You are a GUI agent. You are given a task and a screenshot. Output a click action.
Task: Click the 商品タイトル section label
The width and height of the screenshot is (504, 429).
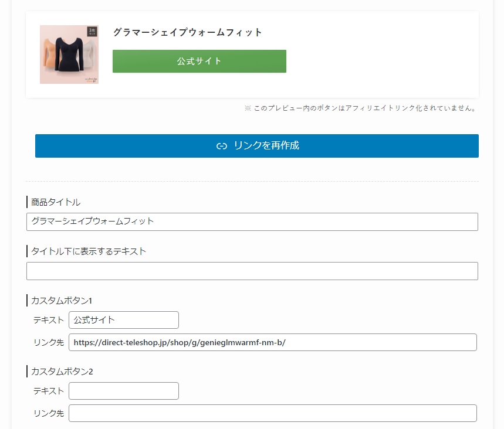point(56,202)
